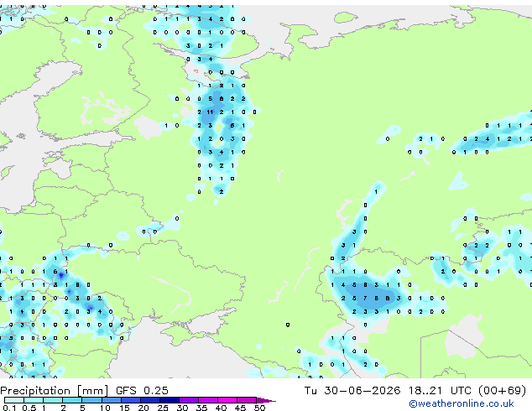Select the magenta 40–45 mm legend swatch
The height and width of the screenshot is (411, 532).
click(227, 400)
